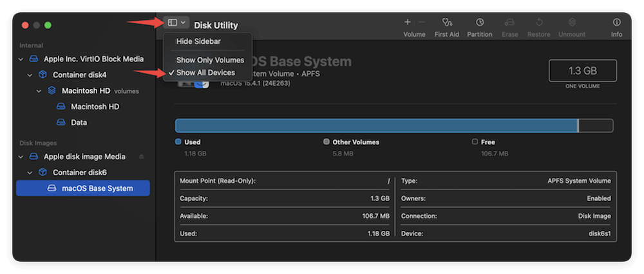Click the Unmount toolbar icon
The width and height of the screenshot is (644, 274).
click(572, 22)
